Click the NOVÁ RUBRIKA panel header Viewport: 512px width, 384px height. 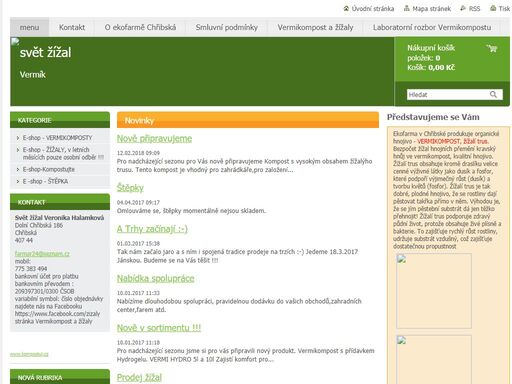(60, 377)
